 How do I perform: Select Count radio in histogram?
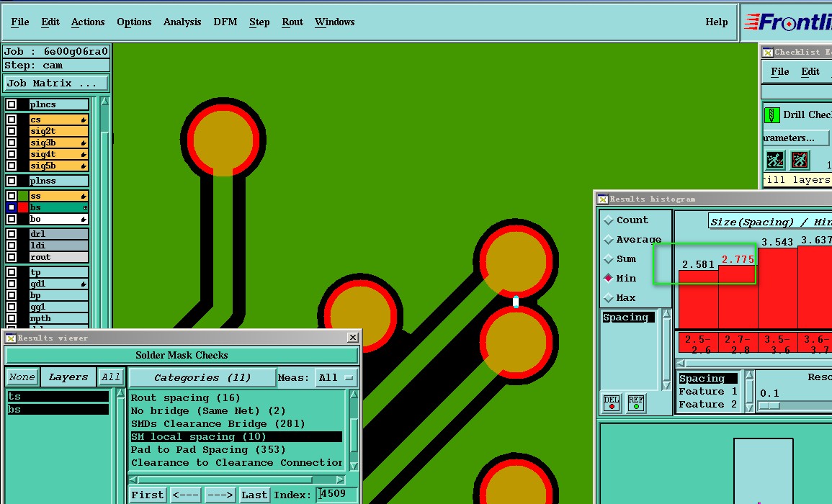(609, 220)
